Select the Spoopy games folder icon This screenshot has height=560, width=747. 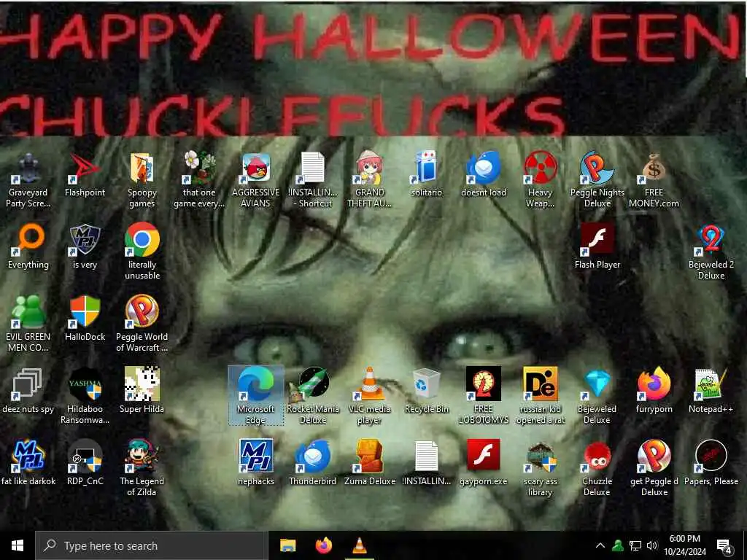click(x=142, y=180)
